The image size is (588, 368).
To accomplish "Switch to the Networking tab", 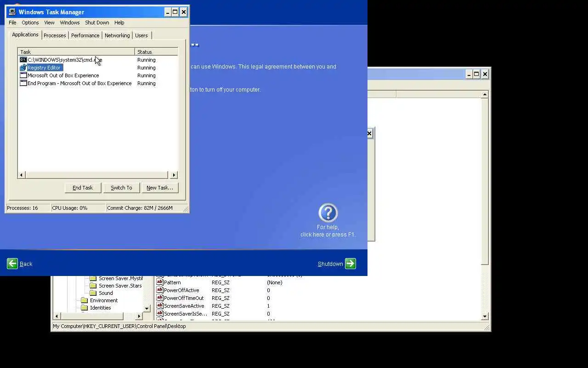I will [117, 35].
